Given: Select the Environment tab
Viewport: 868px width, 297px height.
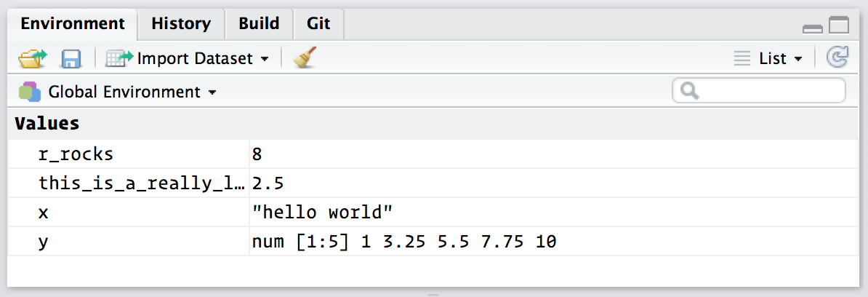Looking at the screenshot, I should point(73,23).
